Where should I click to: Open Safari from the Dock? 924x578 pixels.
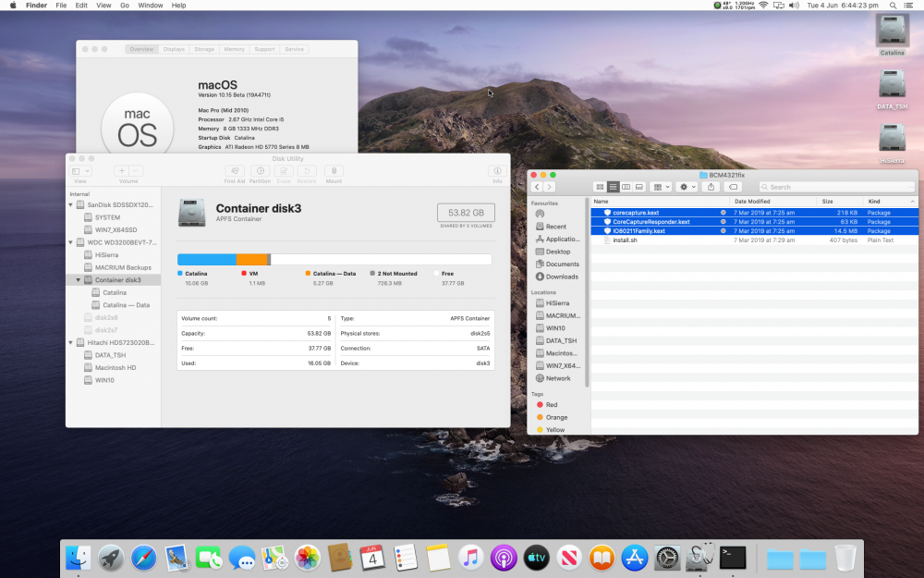[x=144, y=558]
